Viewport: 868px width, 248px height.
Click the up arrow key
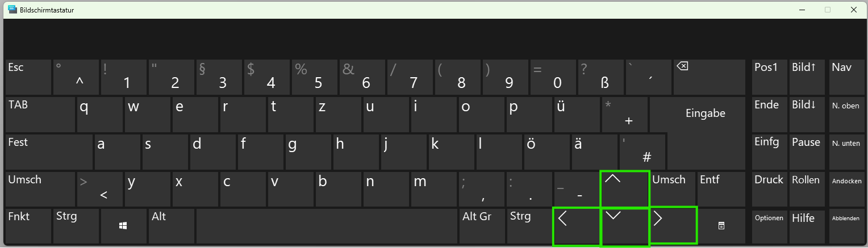[x=625, y=189]
